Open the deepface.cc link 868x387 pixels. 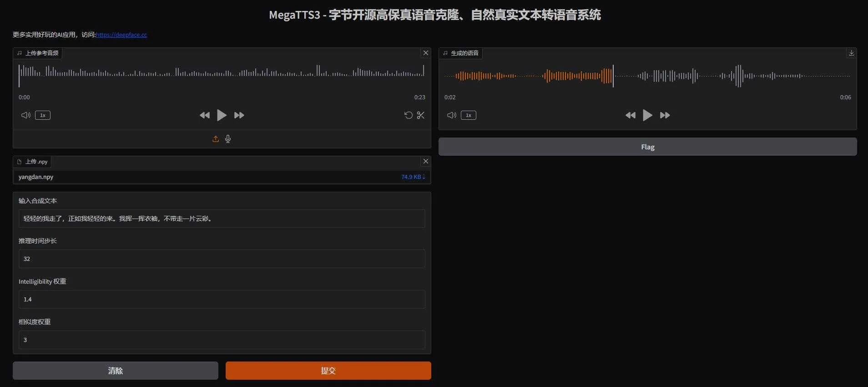121,35
